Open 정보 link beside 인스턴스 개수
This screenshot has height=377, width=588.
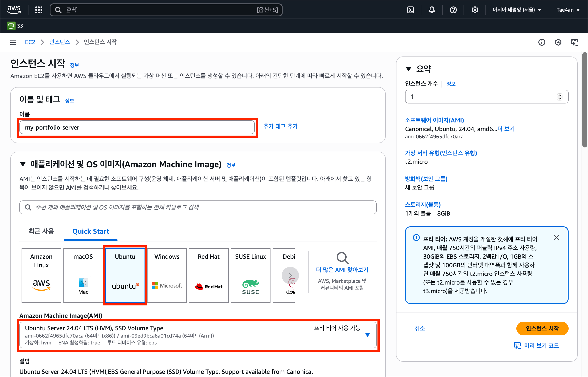click(451, 84)
